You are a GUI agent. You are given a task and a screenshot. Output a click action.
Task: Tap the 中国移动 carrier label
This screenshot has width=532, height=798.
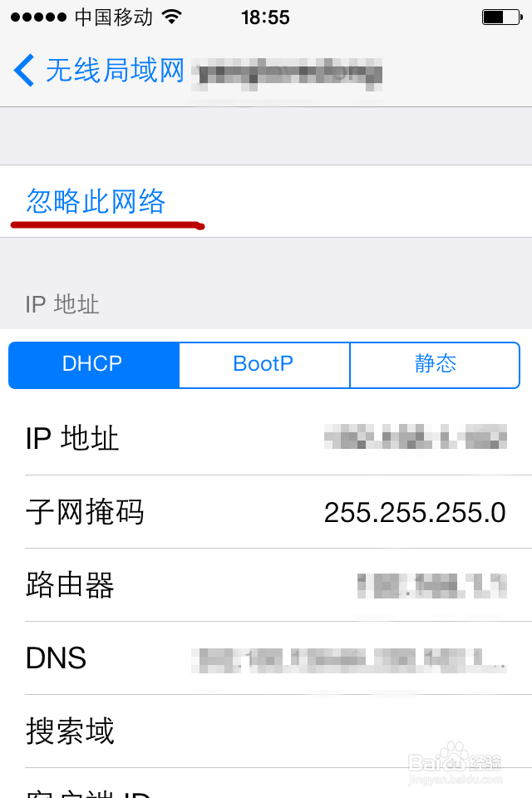(x=114, y=17)
